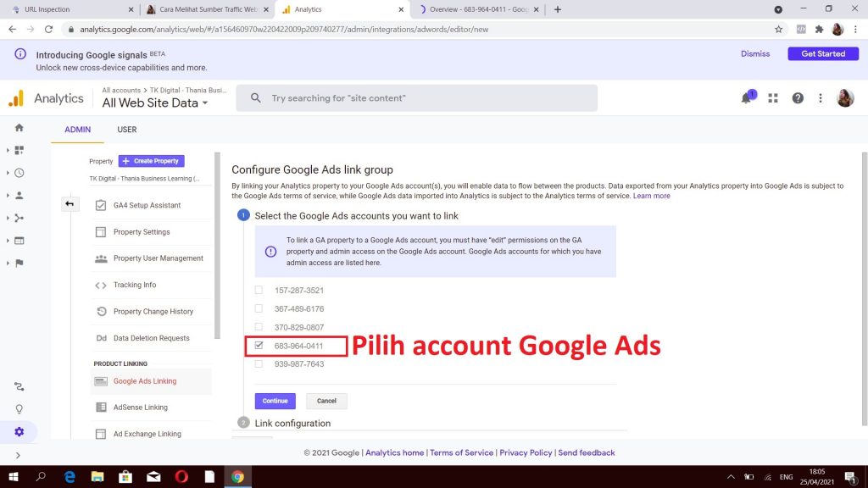Click the back arrow button in property column
This screenshot has height=488, width=868.
click(x=70, y=204)
